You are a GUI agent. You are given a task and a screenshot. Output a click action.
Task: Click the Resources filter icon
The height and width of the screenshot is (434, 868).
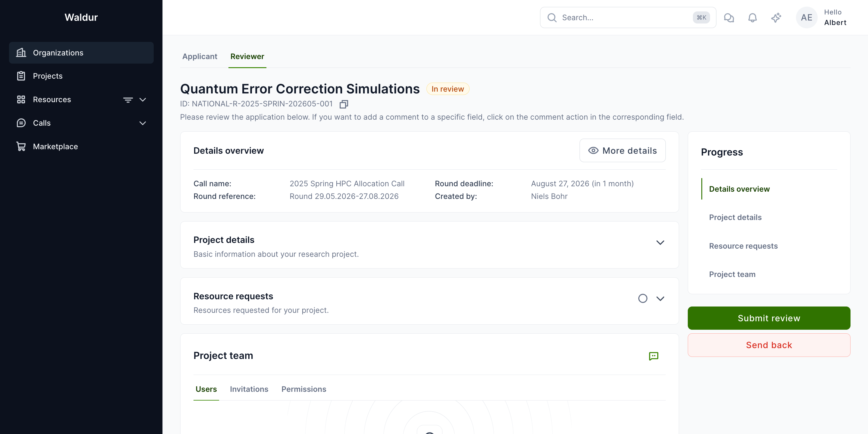click(x=128, y=100)
